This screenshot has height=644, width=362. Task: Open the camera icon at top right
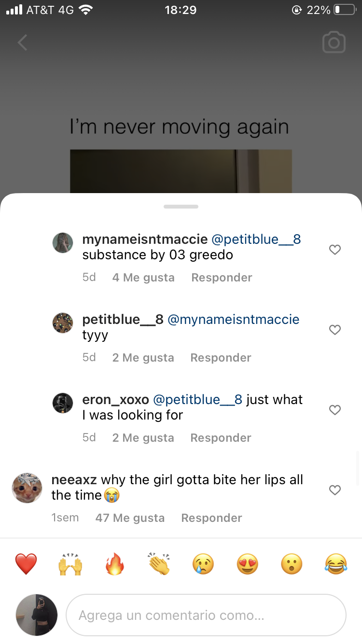point(334,43)
